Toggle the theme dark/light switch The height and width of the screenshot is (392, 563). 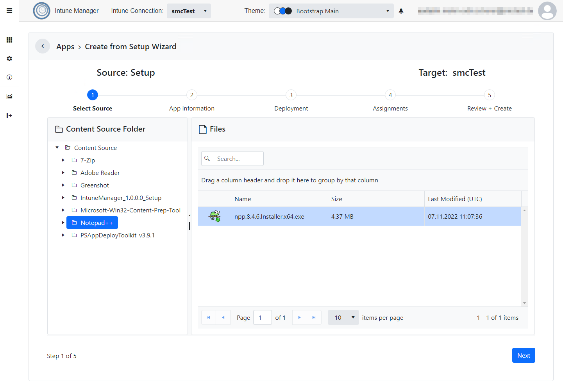click(283, 11)
